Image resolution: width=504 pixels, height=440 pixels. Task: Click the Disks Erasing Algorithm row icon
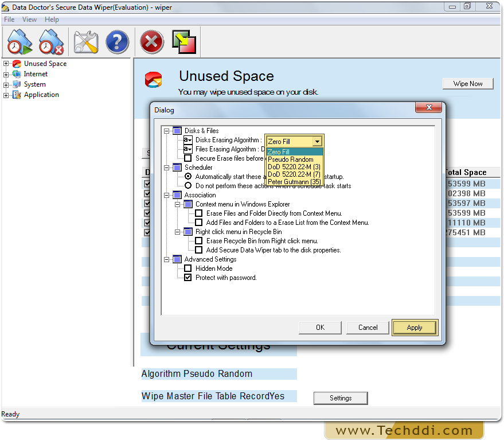click(188, 140)
